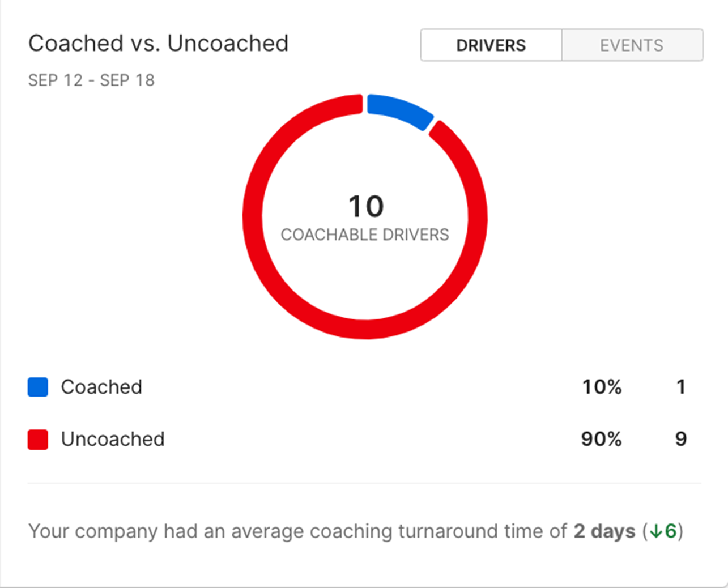The image size is (728, 588).
Task: Click the Coached legend label
Action: [101, 387]
